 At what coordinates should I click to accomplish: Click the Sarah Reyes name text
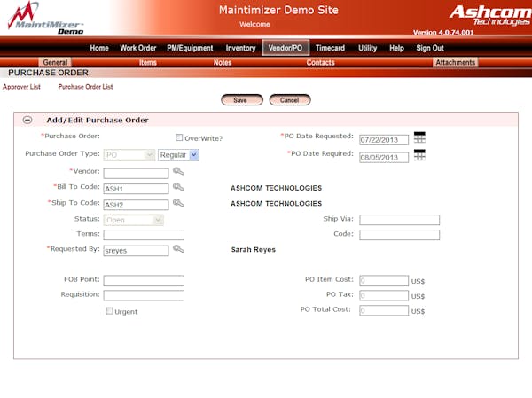pos(253,250)
